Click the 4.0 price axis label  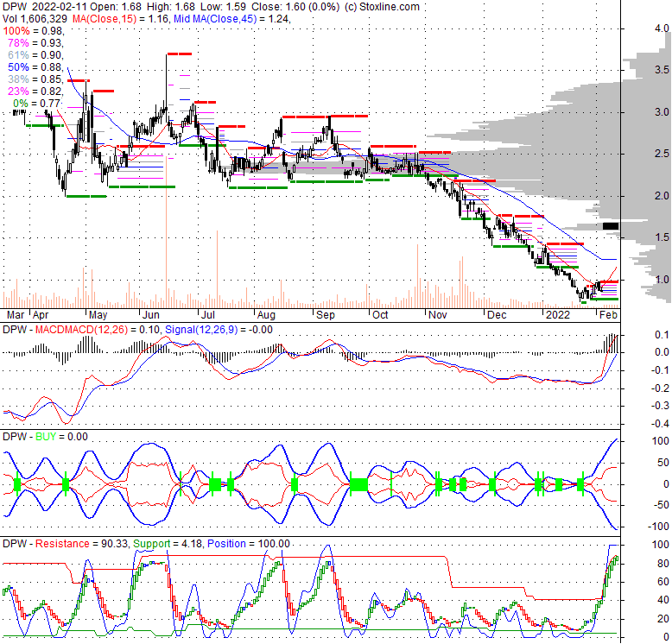662,28
